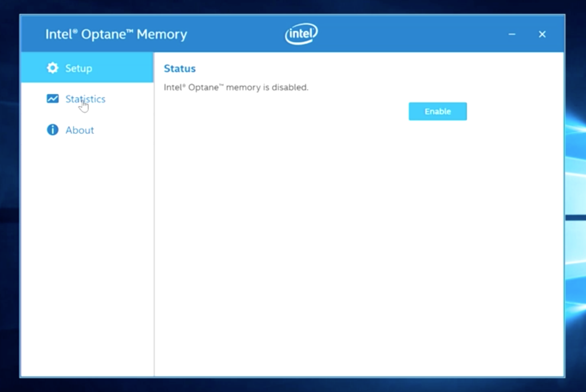
Task: View the About section
Action: (x=80, y=129)
